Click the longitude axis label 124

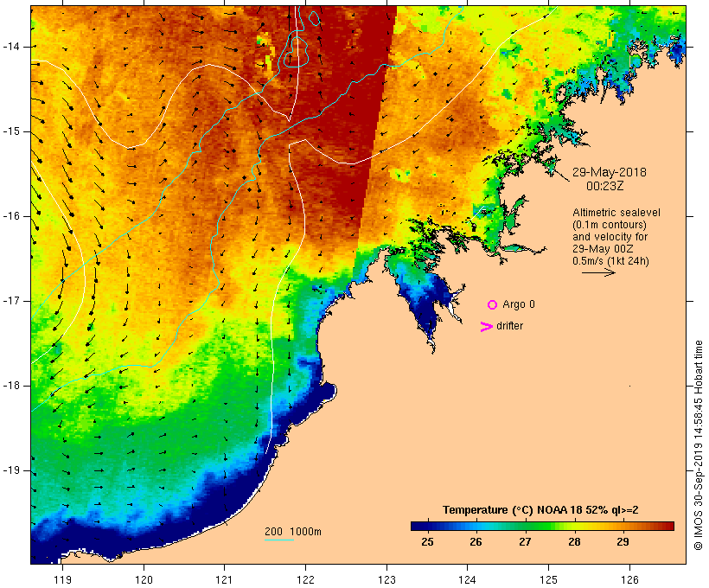(467, 579)
